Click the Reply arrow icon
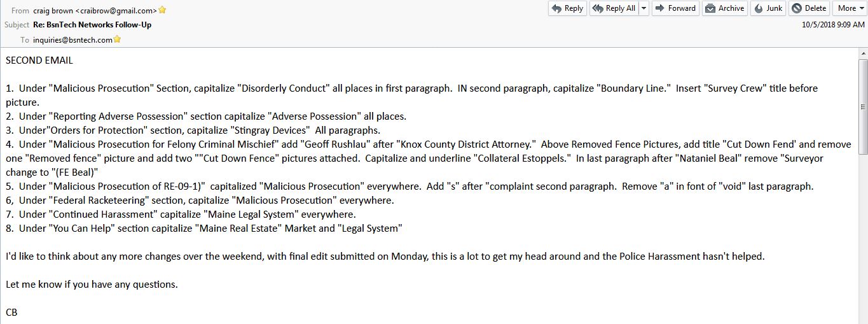 coord(557,8)
